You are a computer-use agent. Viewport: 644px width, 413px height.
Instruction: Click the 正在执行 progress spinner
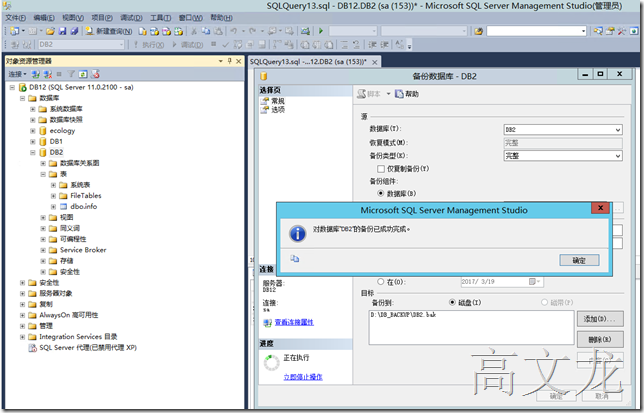click(271, 363)
